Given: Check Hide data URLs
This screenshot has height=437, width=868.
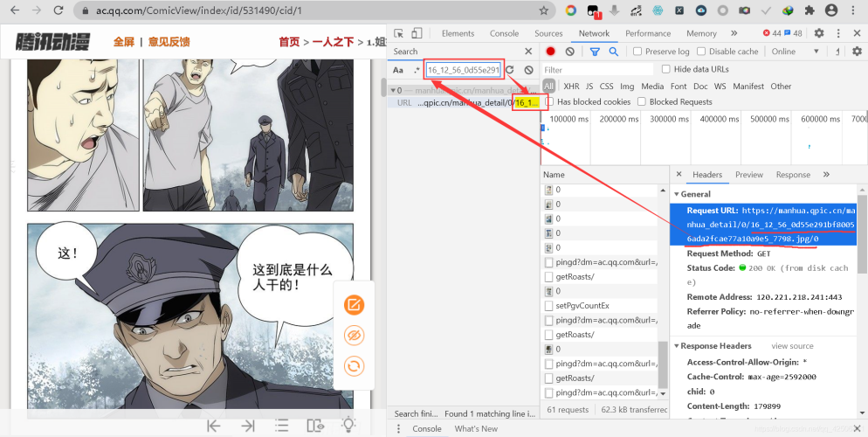Looking at the screenshot, I should click(x=666, y=69).
